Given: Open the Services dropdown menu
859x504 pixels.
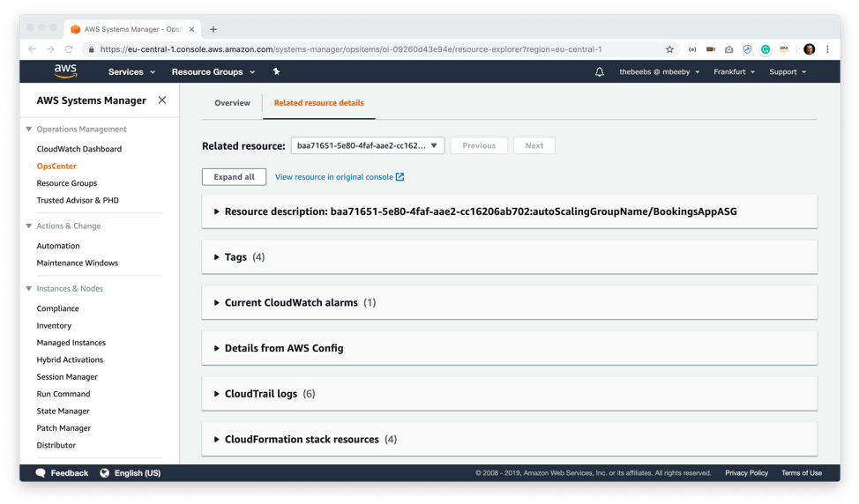Looking at the screenshot, I should pyautogui.click(x=131, y=71).
